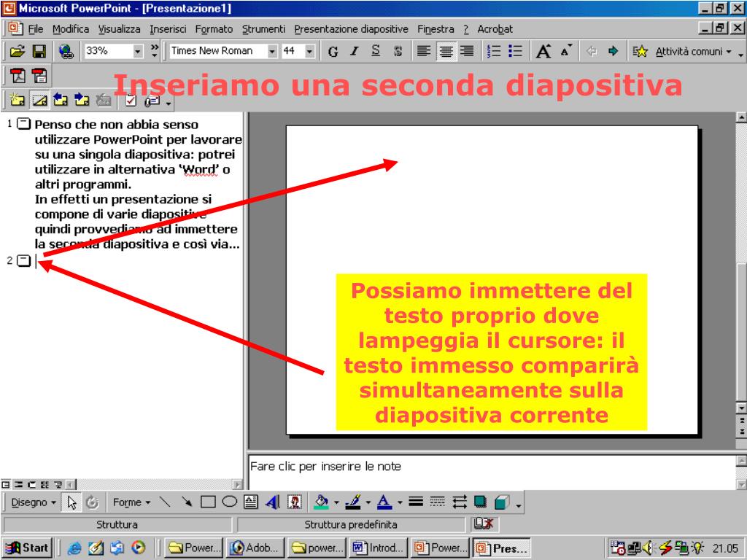Switch to the Introd... Word taskbar button
This screenshot has height=560, width=747.
click(379, 548)
